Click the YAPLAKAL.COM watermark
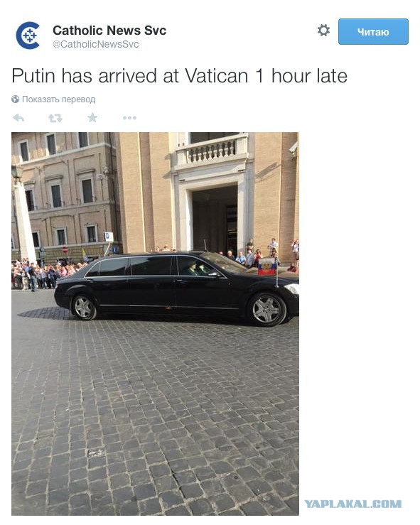 tap(352, 504)
